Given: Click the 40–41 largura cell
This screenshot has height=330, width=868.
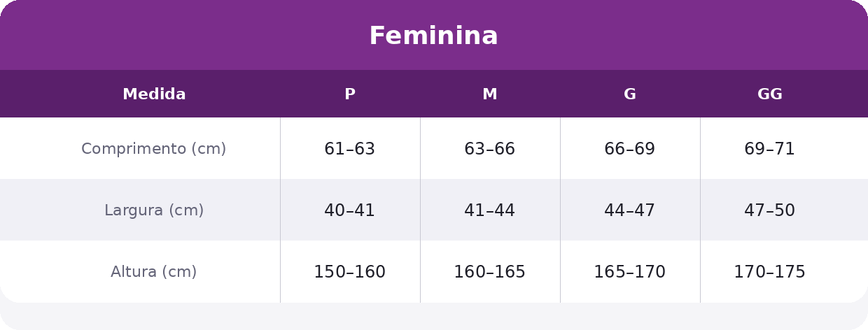Looking at the screenshot, I should coord(350,210).
